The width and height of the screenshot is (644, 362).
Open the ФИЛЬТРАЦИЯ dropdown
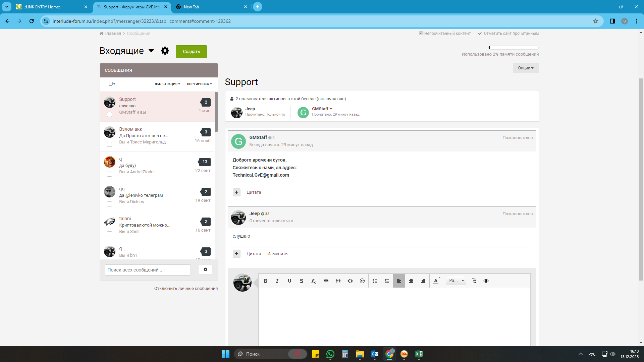[167, 84]
